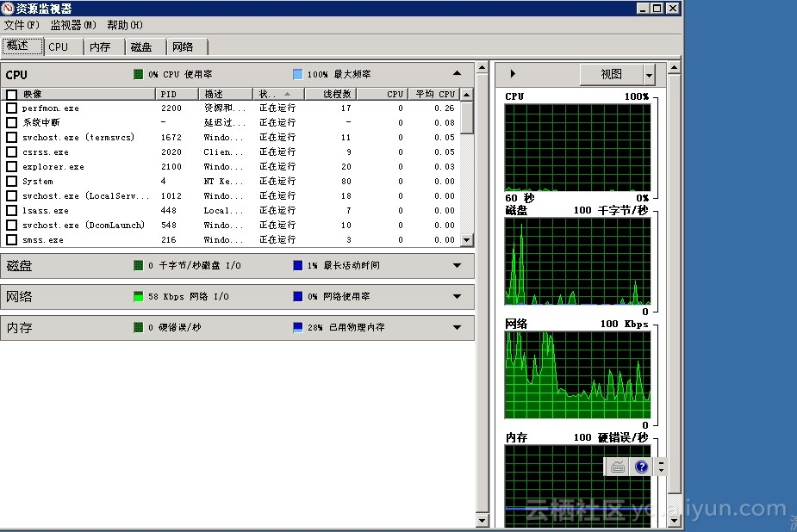Sort by the 描述 column header
The image size is (797, 532).
225,94
